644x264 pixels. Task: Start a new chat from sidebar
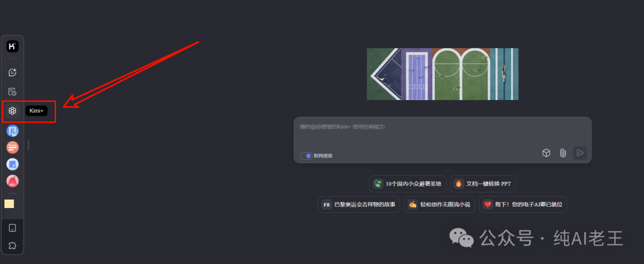pyautogui.click(x=13, y=72)
